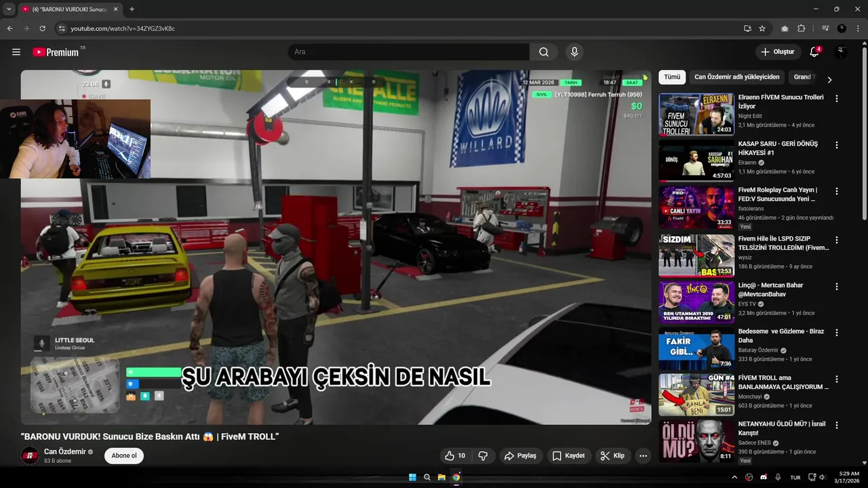Open Chrome extensions puzzle icon

(x=802, y=28)
